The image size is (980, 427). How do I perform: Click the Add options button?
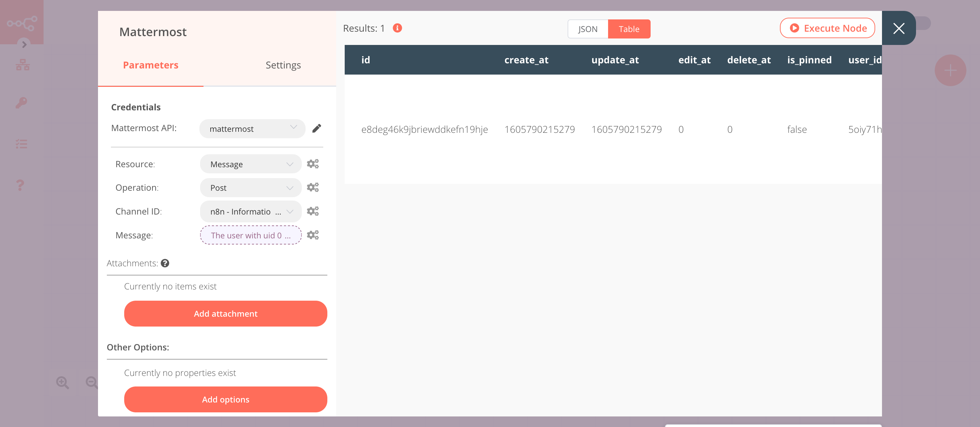pyautogui.click(x=226, y=399)
